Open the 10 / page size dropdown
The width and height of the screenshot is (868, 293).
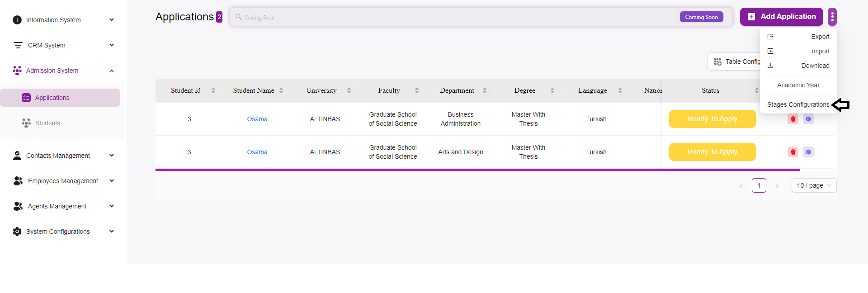pos(814,185)
